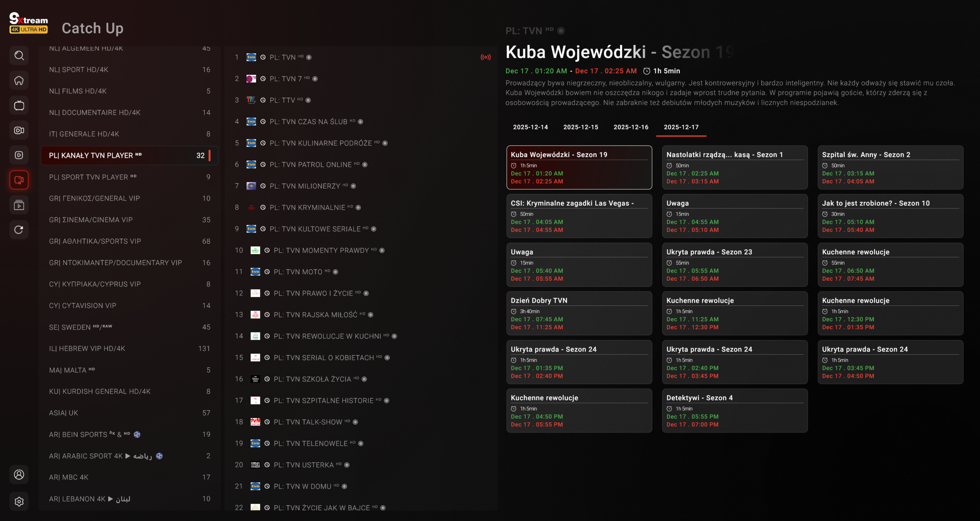Click the red live broadcast indicator on PL: TVN
This screenshot has width=980, height=521.
click(485, 57)
